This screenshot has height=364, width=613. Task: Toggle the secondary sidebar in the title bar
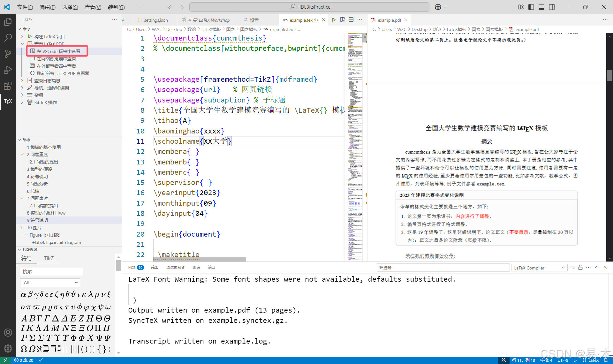pyautogui.click(x=552, y=7)
